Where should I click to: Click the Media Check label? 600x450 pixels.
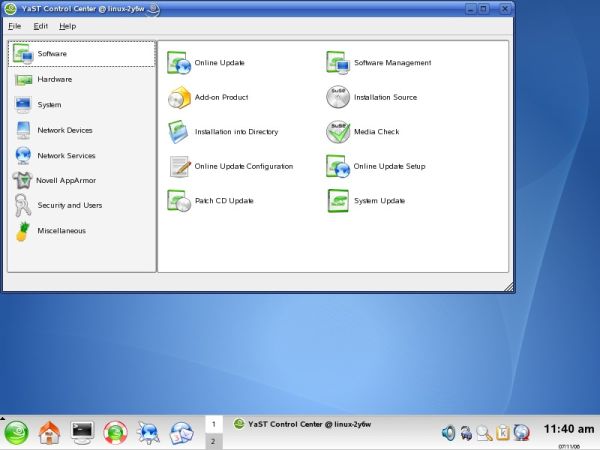point(377,132)
